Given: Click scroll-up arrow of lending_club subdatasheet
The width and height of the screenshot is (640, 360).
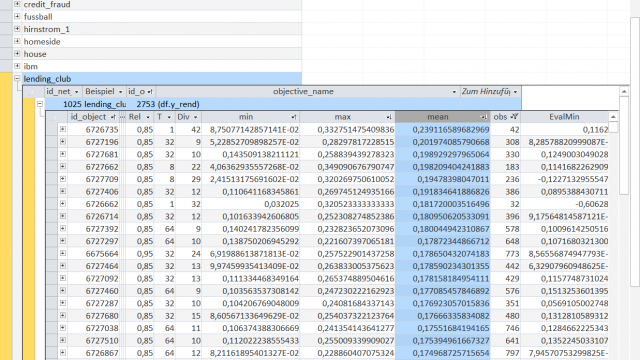Looking at the screenshot, I should click(x=624, y=91).
